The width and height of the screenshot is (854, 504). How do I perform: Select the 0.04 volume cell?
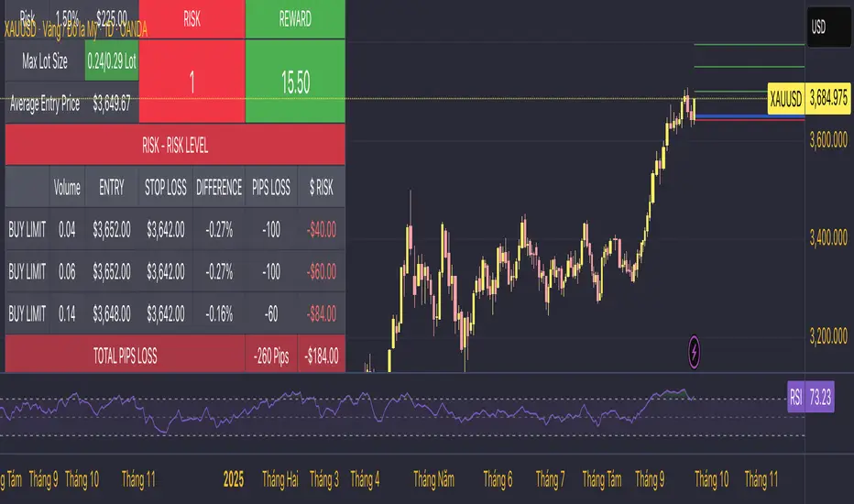67,229
